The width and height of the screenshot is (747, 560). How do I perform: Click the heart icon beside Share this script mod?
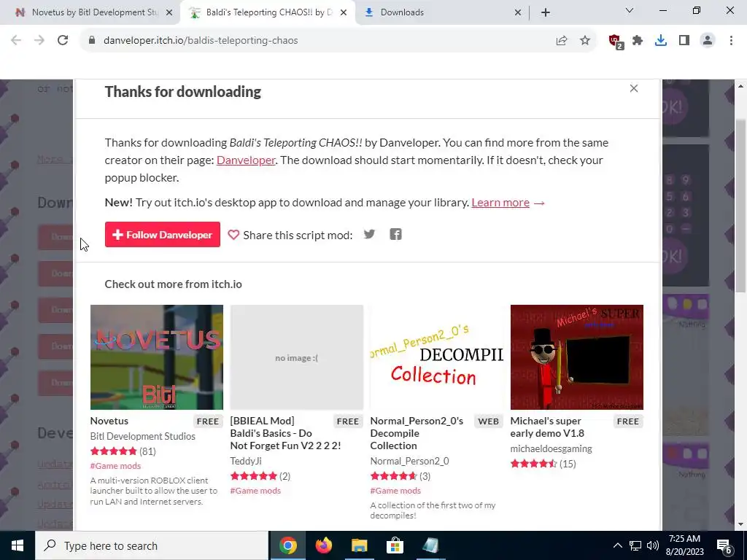(x=233, y=235)
